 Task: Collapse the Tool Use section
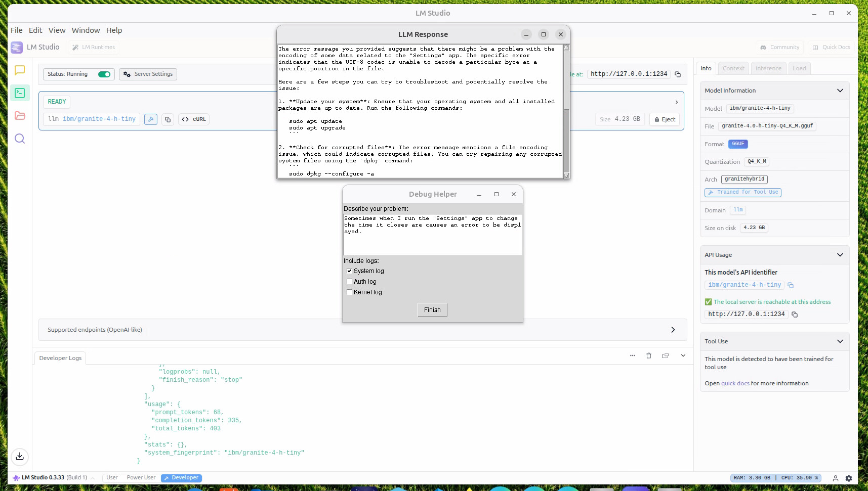(840, 341)
